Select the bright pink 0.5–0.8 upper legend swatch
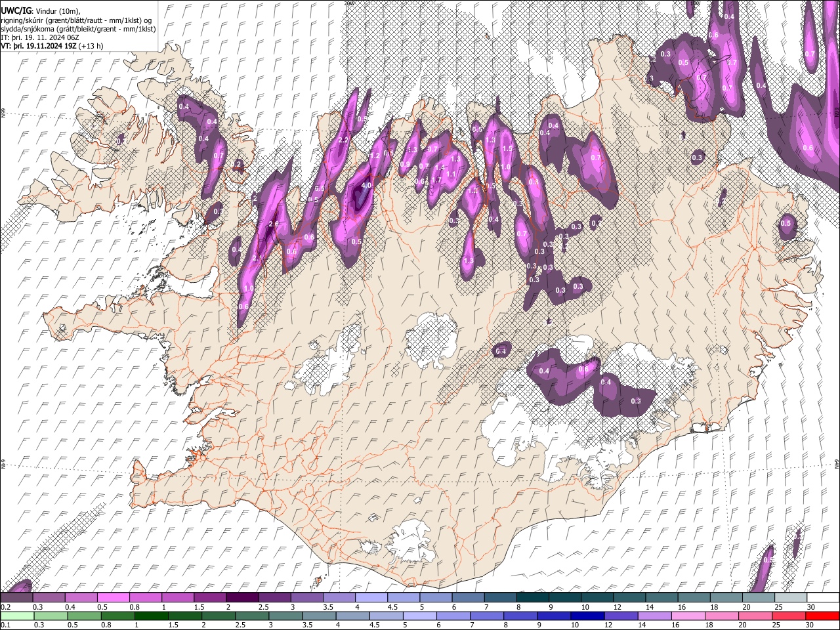Image resolution: width=840 pixels, height=630 pixels. 114,598
